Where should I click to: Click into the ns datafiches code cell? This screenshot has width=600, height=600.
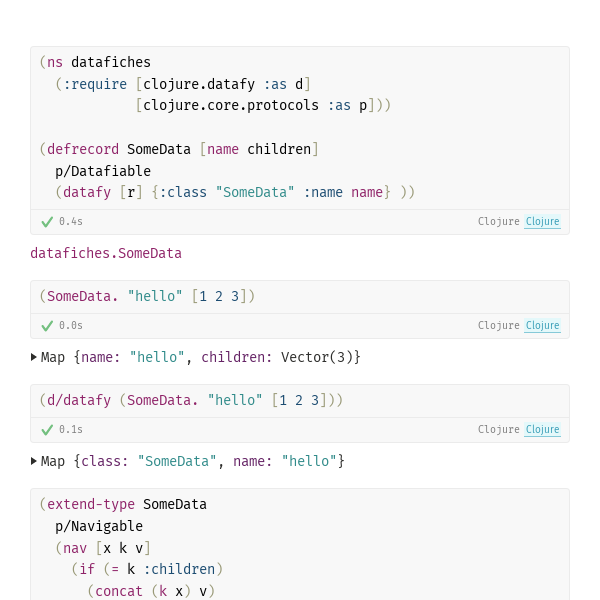(x=300, y=128)
